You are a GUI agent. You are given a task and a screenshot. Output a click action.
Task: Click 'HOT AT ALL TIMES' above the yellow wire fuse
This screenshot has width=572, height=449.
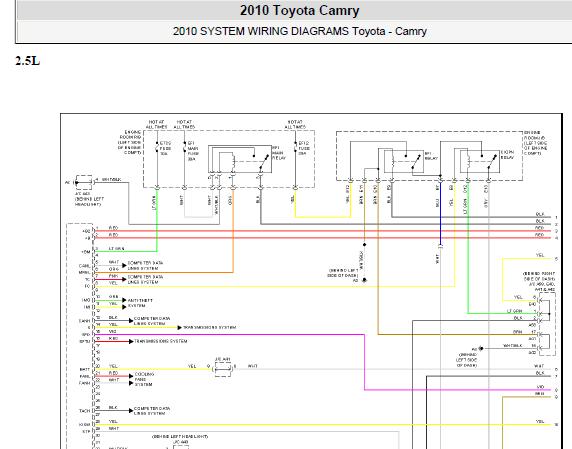pos(295,124)
